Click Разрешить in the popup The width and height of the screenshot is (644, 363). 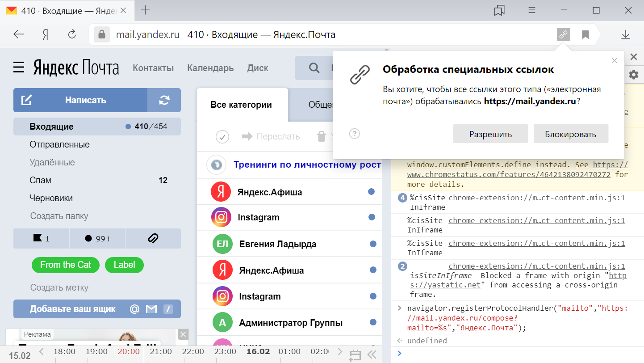[490, 134]
